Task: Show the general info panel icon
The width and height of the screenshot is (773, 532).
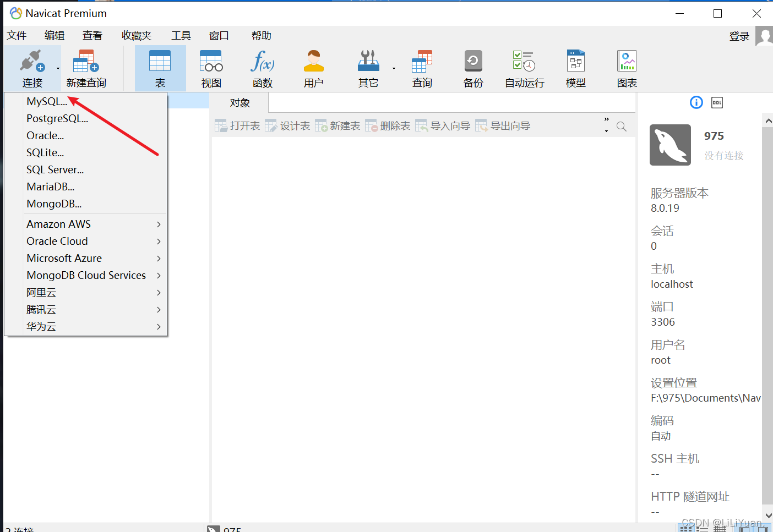Action: click(x=696, y=102)
